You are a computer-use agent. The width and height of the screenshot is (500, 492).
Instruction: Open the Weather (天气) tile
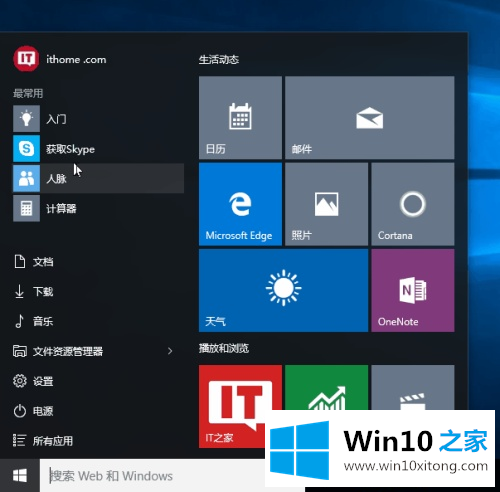coord(283,290)
